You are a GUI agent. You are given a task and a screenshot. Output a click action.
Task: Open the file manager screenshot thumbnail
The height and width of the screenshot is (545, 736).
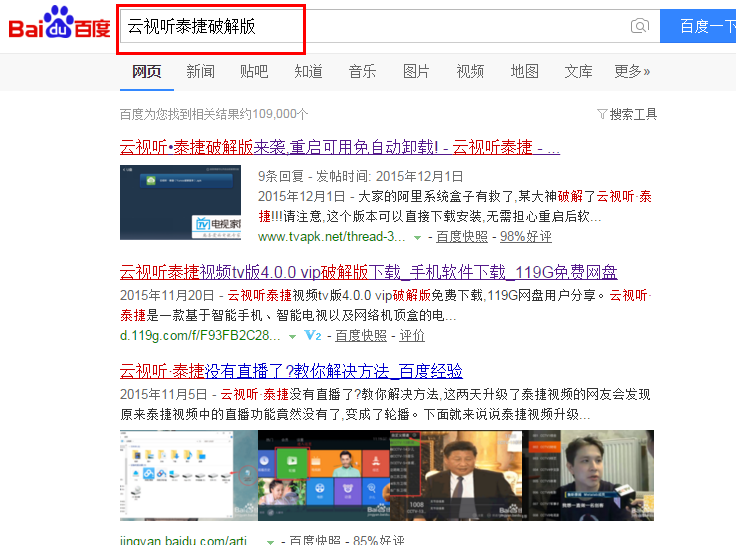(189, 475)
